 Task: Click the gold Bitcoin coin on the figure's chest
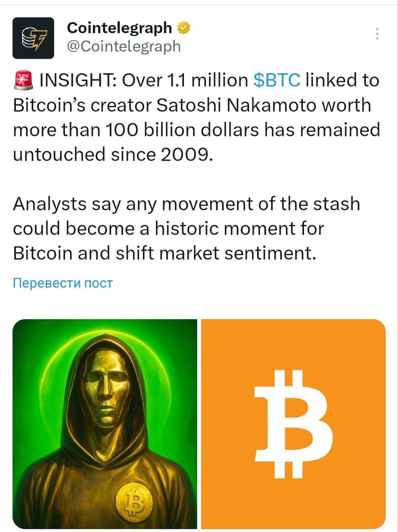133,501
